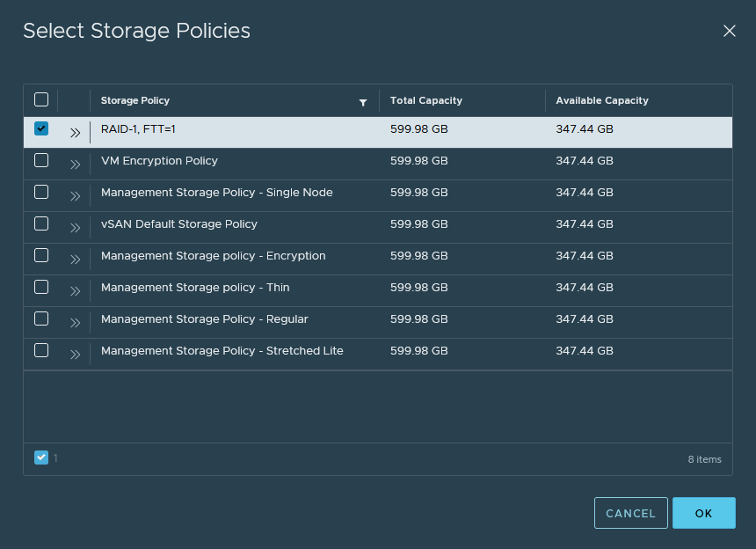
Task: Close the Select Storage Policies dialog
Action: [729, 31]
